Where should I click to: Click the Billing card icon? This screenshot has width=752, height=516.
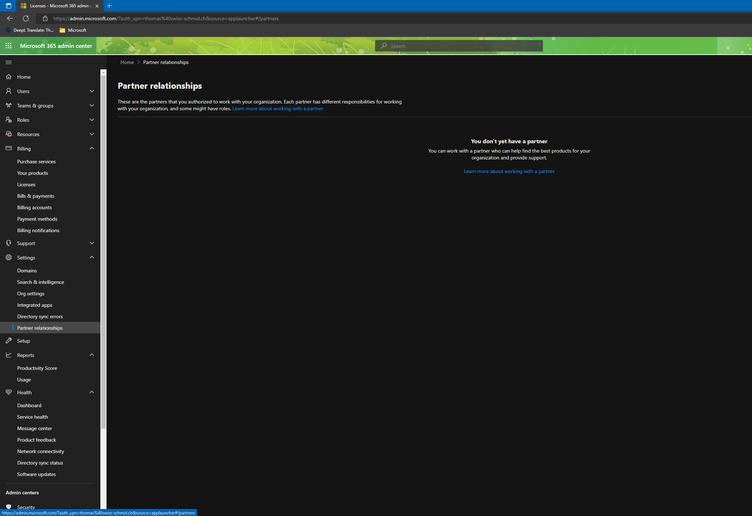click(x=9, y=149)
